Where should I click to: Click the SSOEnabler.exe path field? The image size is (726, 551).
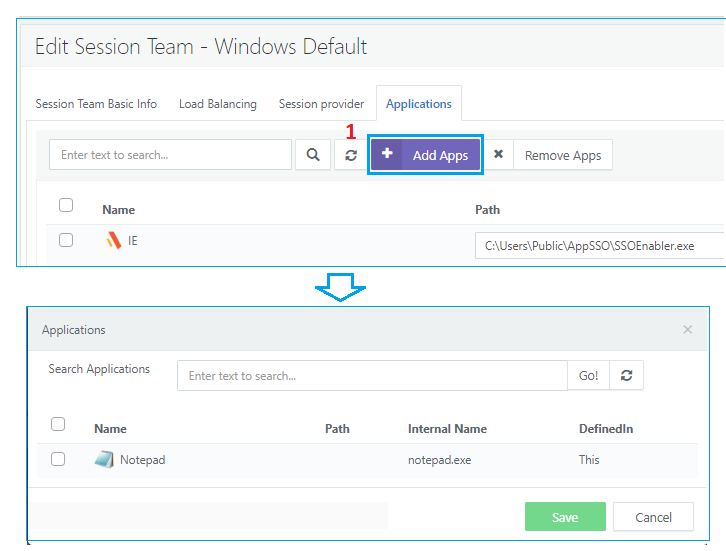pyautogui.click(x=600, y=245)
